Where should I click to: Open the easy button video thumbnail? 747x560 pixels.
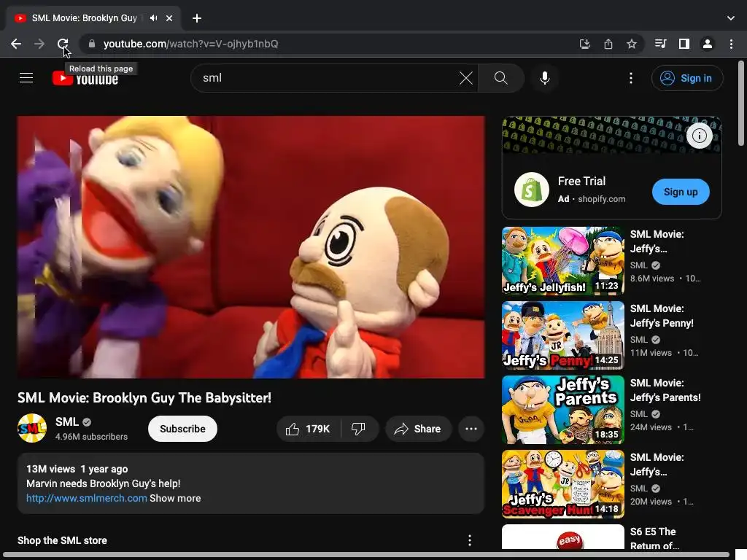tap(562, 537)
